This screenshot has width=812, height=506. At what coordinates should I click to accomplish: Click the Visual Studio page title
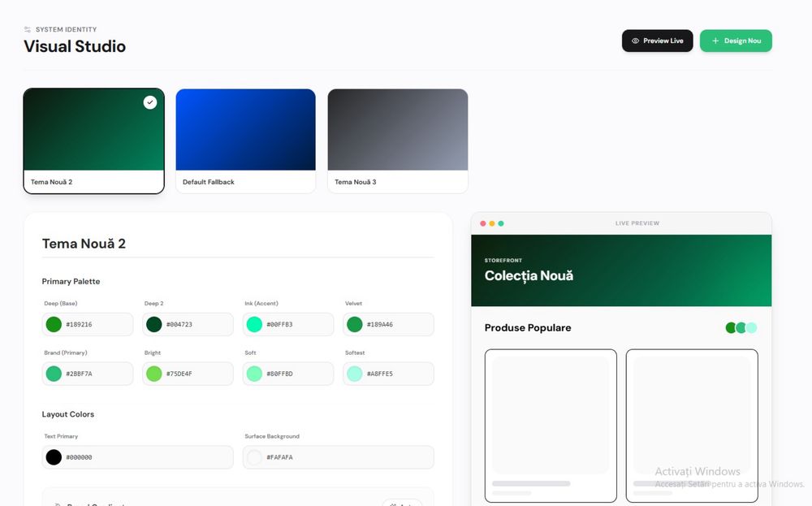(75, 46)
